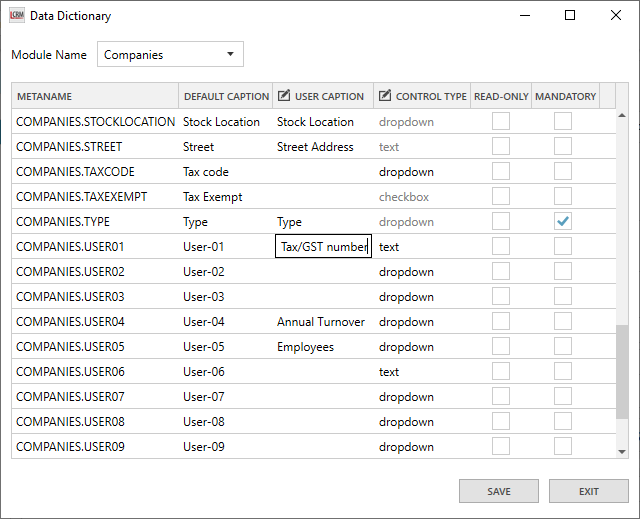The image size is (640, 519).
Task: Edit the Tax/GST number user caption field
Action: [x=323, y=247]
